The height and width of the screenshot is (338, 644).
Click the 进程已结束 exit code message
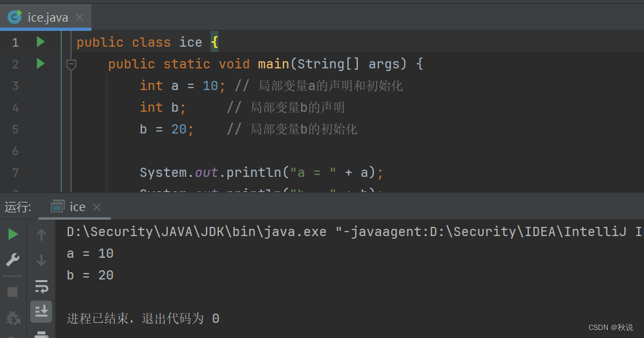143,319
